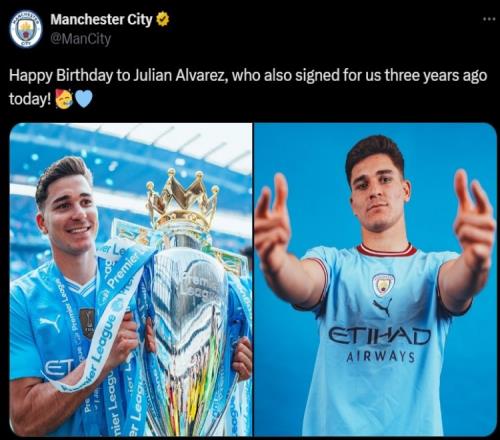Open the Manchester City profile avatar
Viewport: 500px width, 440px height.
26,29
